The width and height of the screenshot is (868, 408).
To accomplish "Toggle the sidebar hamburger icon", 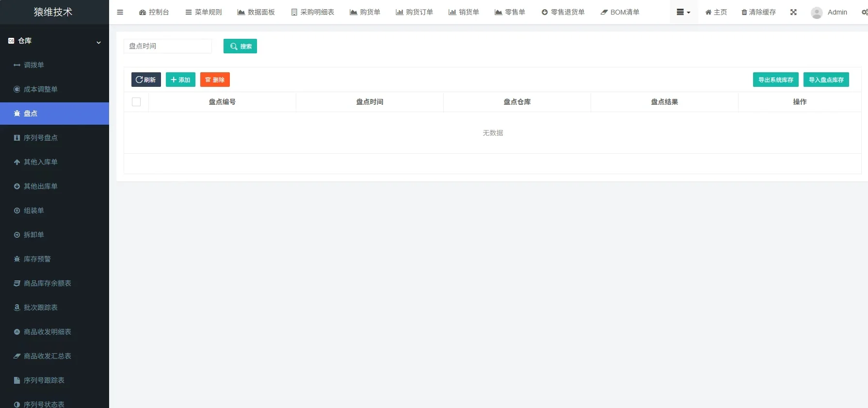I will (x=120, y=12).
